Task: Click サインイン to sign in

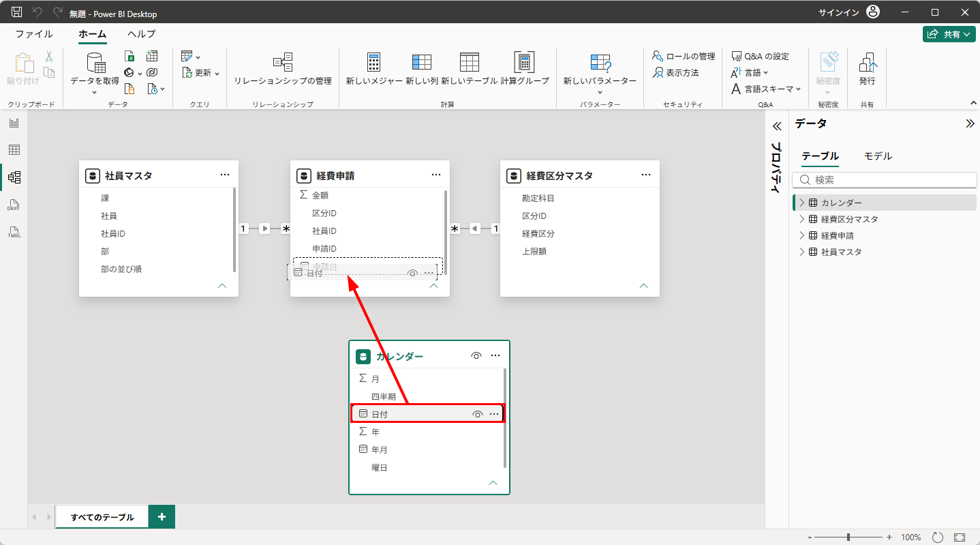Action: 839,12
